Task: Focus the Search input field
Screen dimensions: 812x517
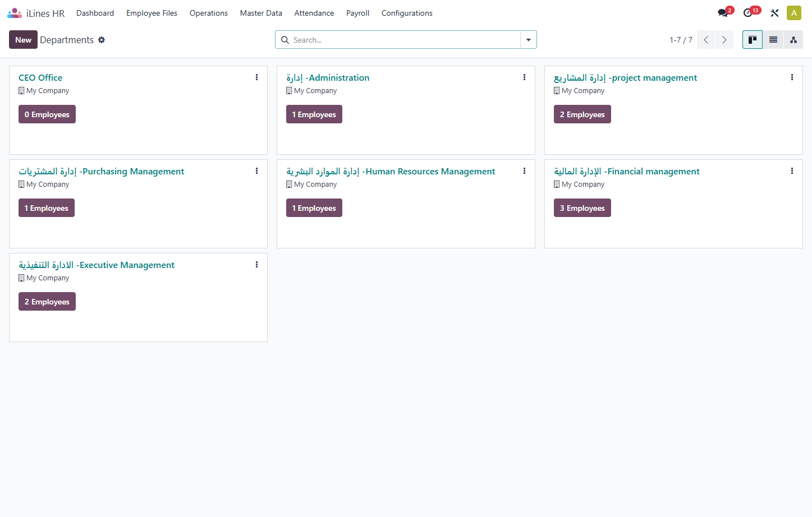Action: coord(406,40)
